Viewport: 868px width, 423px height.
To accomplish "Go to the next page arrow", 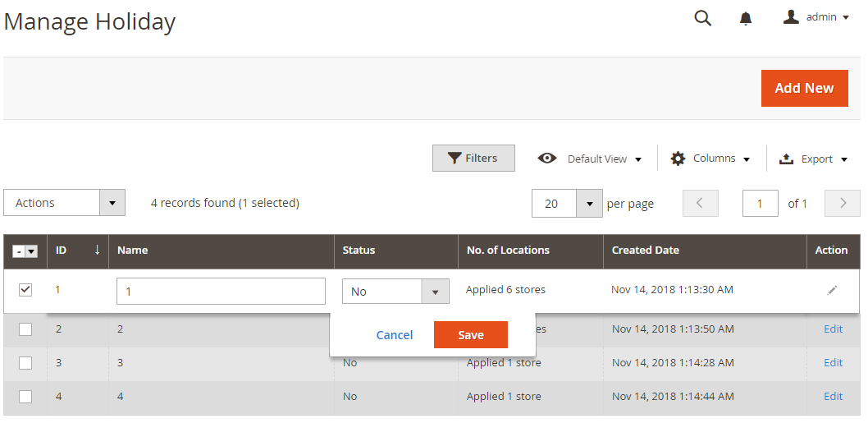I will (843, 204).
